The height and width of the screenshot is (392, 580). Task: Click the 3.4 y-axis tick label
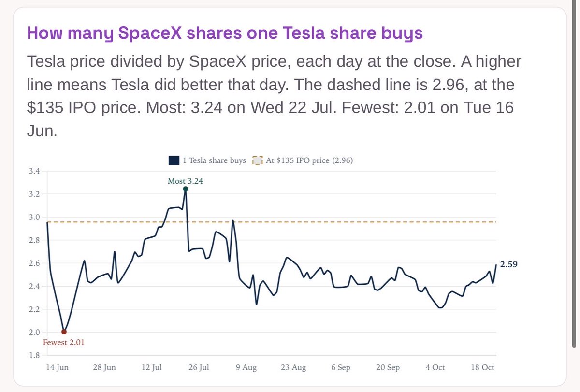[34, 171]
